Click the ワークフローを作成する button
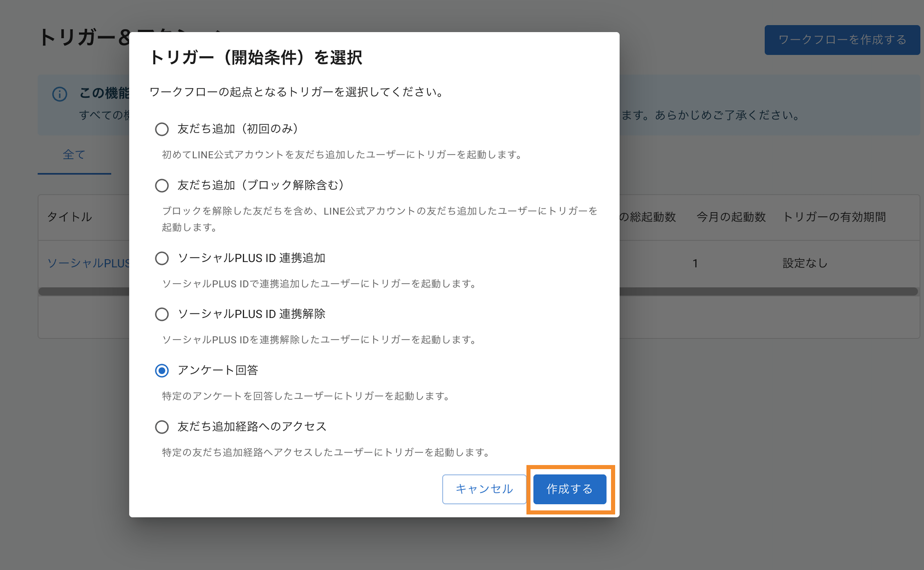Viewport: 924px width, 570px height. pos(842,40)
